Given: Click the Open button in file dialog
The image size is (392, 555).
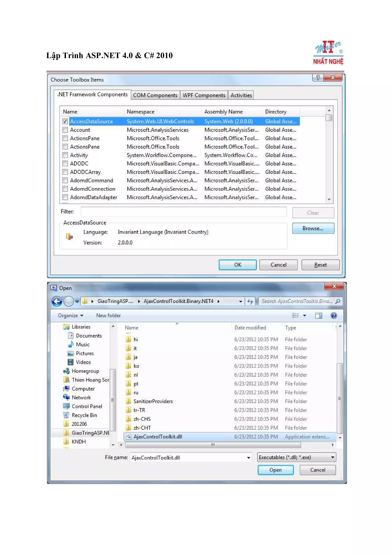Looking at the screenshot, I should [275, 470].
